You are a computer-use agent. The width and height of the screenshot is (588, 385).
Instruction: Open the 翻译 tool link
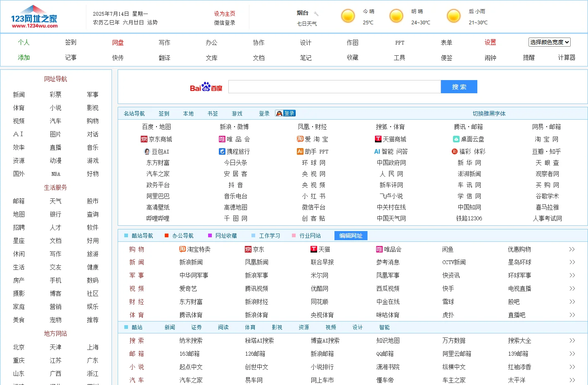point(164,58)
